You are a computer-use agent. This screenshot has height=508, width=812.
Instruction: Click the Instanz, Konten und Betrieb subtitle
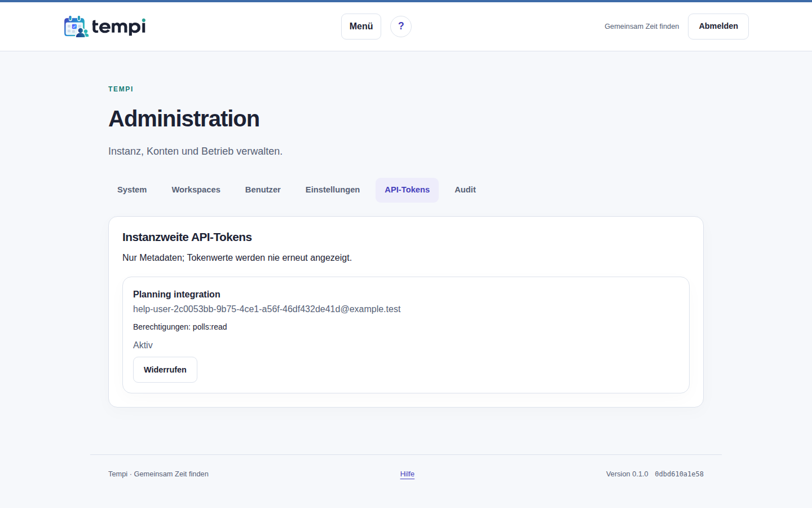[195, 151]
